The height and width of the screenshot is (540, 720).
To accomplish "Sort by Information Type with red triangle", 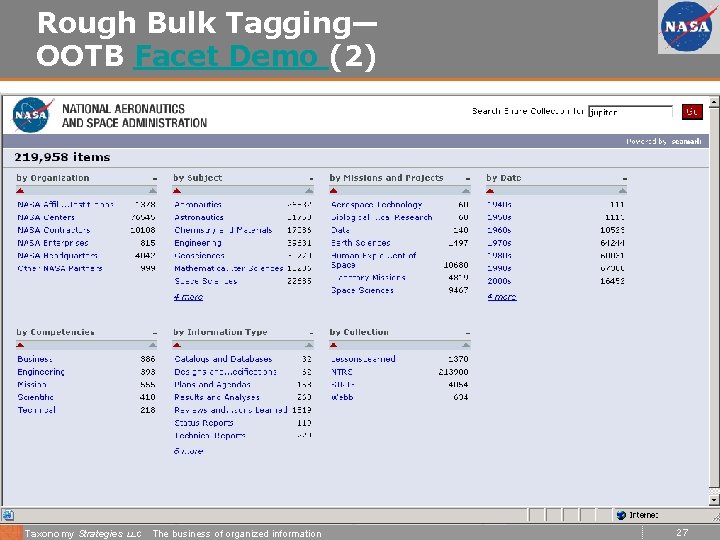I will tap(177, 345).
